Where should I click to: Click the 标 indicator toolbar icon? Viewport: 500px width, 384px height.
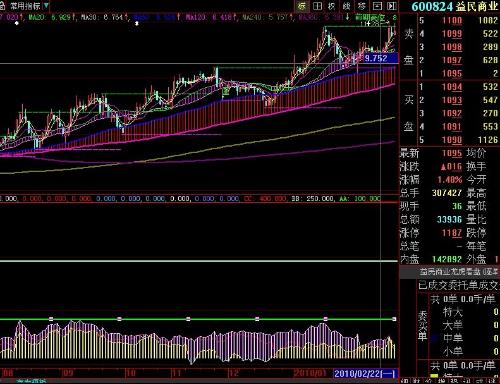pos(302,6)
